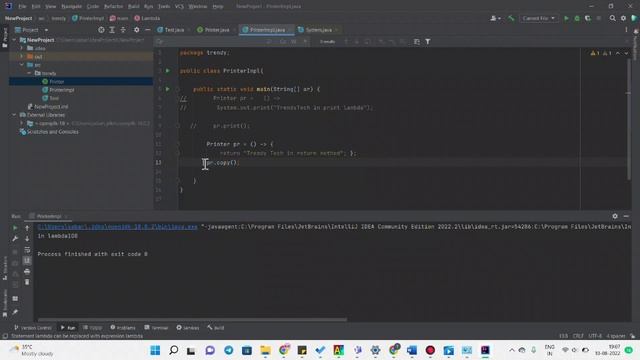The width and height of the screenshot is (640, 360).
Task: Toggle Structure tool window on left stripe
Action: [5, 268]
